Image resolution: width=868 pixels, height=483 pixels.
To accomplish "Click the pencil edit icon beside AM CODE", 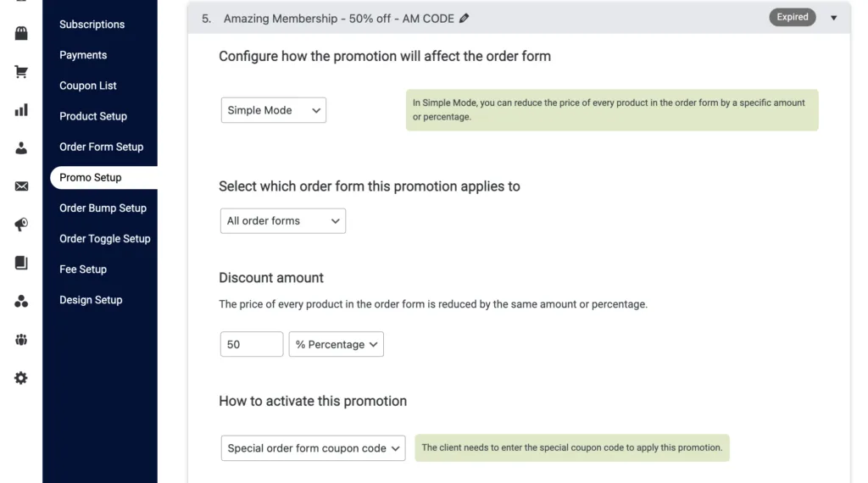I will click(x=464, y=19).
